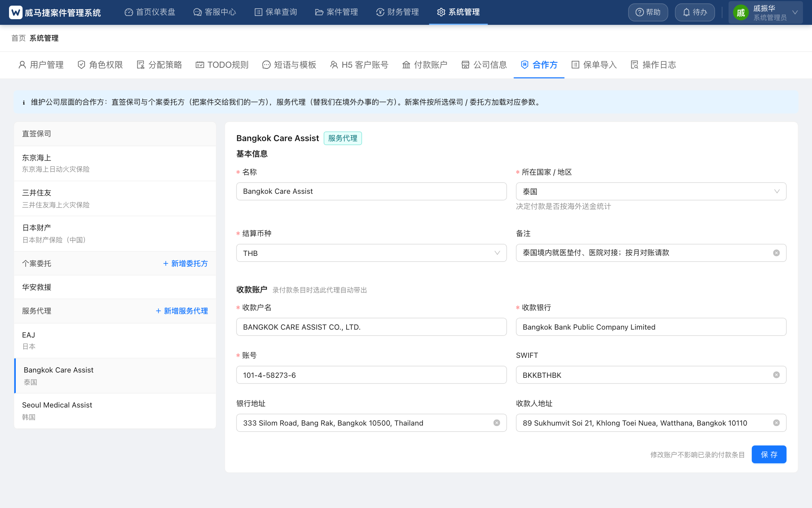
Task: Click the 账号 input field
Action: tap(371, 375)
